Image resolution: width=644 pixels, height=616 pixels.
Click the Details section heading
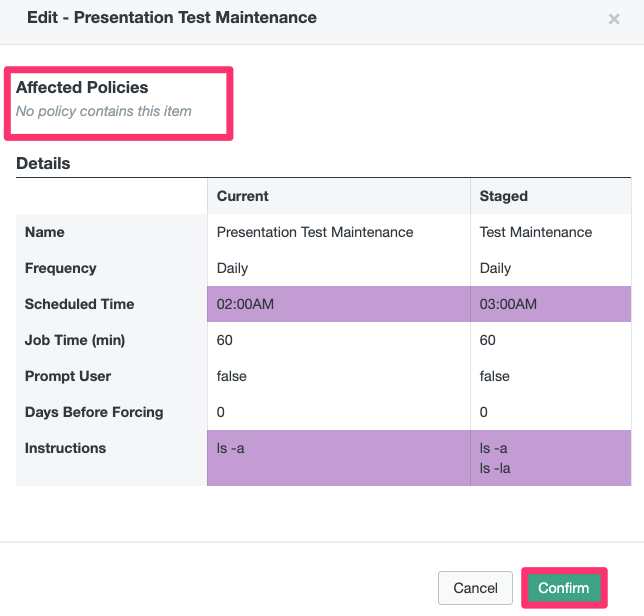[x=43, y=163]
